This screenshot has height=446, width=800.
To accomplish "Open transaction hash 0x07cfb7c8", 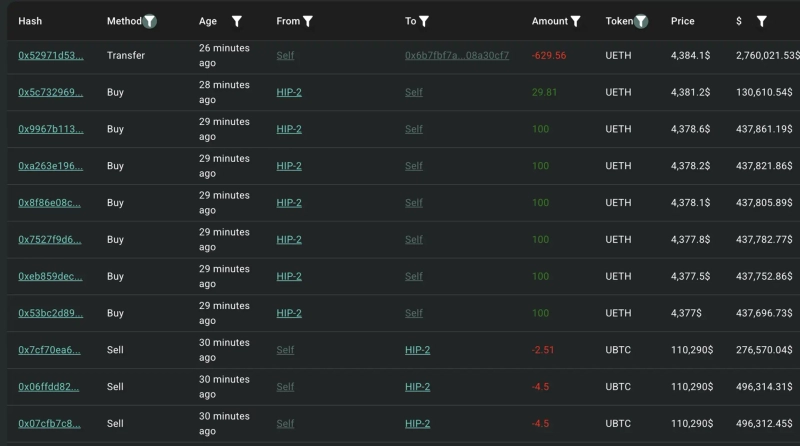I will tap(50, 424).
